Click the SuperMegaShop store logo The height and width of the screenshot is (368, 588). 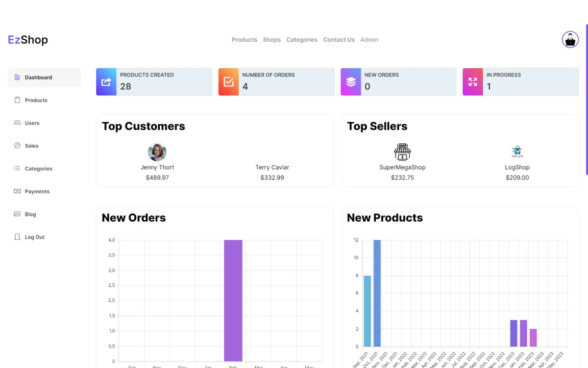pos(402,152)
